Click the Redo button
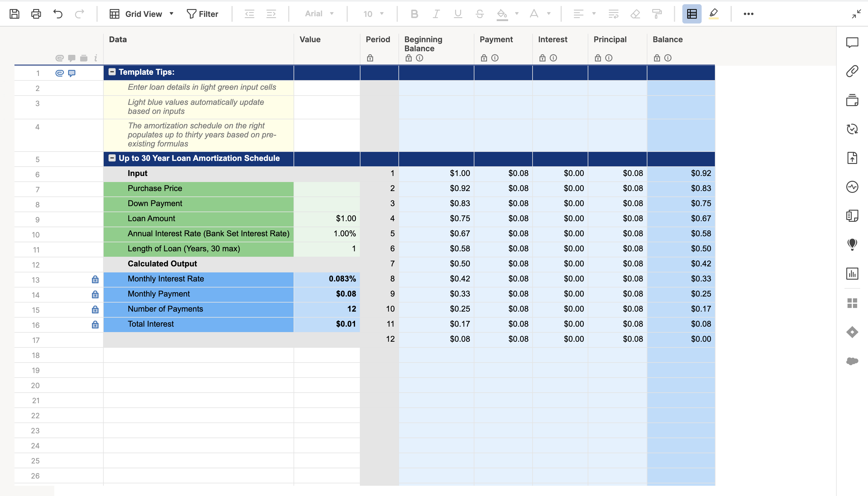The image size is (868, 496). pyautogui.click(x=79, y=14)
